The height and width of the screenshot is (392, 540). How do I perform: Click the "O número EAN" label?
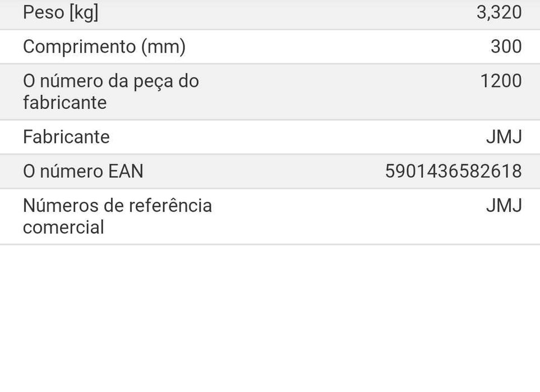tap(83, 171)
